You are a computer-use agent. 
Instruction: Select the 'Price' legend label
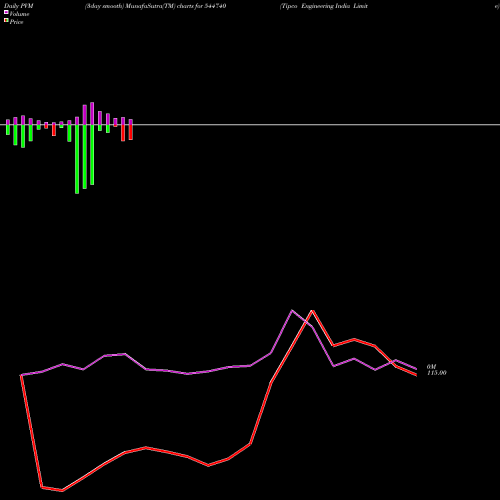tap(16, 22)
